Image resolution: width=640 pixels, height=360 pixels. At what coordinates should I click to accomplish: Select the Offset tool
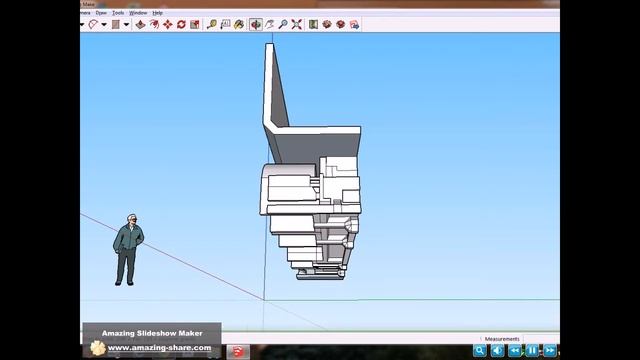[x=154, y=24]
